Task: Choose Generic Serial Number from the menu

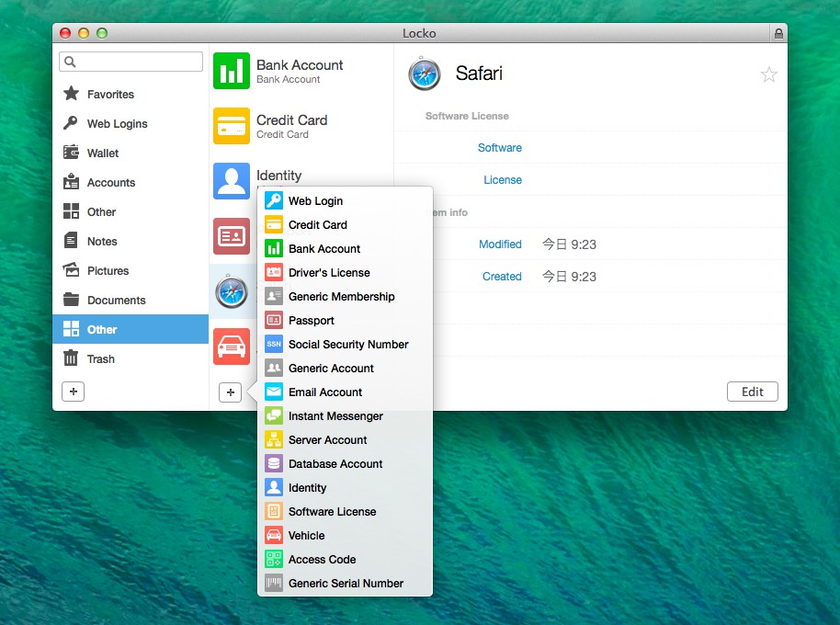Action: click(x=345, y=584)
